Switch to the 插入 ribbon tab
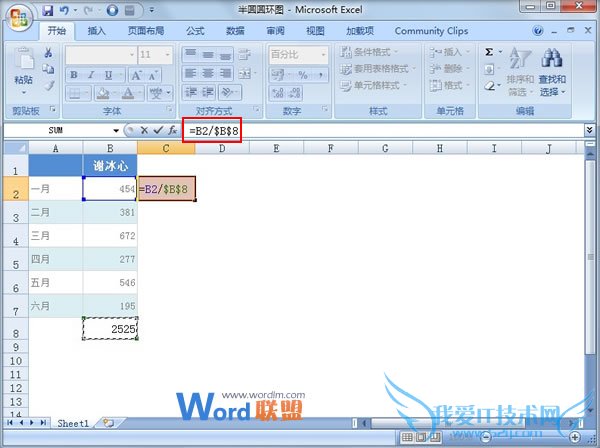This screenshot has width=600, height=448. [x=96, y=31]
